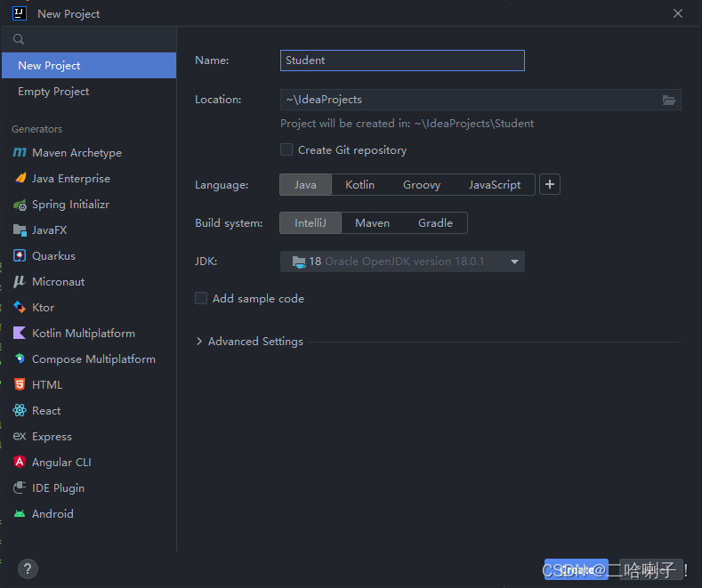Image resolution: width=702 pixels, height=588 pixels.
Task: Choose Gradle build system
Action: coord(436,223)
